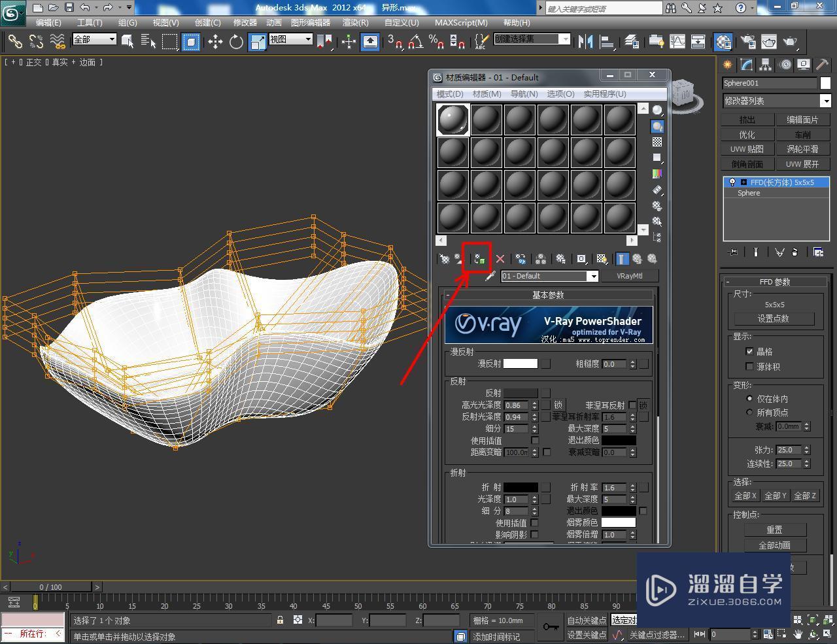837x644 pixels.
Task: Click the 漫反射 diffuse color swatch
Action: click(x=521, y=364)
